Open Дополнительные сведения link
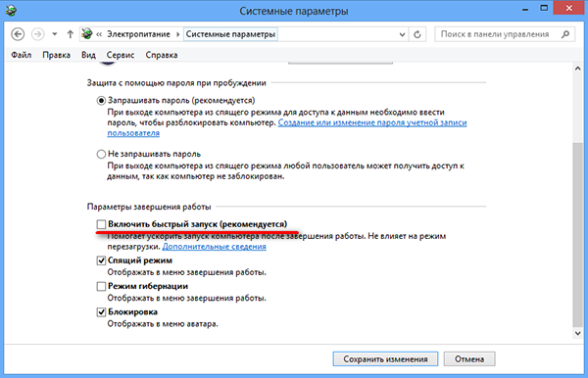 (x=214, y=247)
